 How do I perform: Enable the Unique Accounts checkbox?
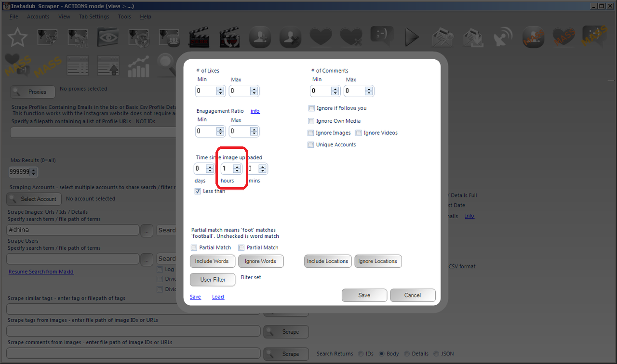coord(311,145)
